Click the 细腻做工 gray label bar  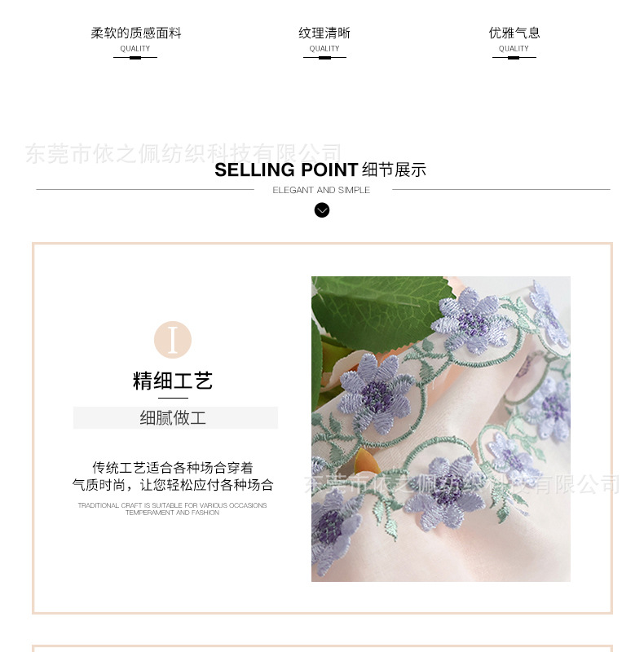coord(175,417)
